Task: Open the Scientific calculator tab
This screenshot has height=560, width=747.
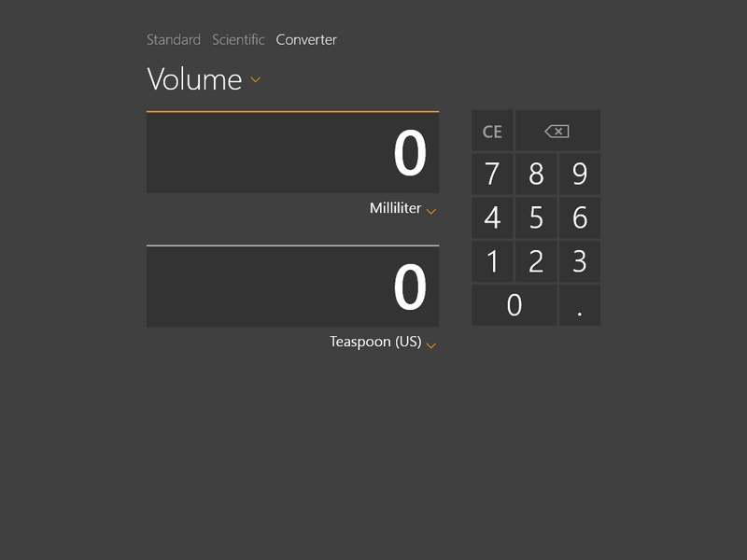Action: coord(238,40)
